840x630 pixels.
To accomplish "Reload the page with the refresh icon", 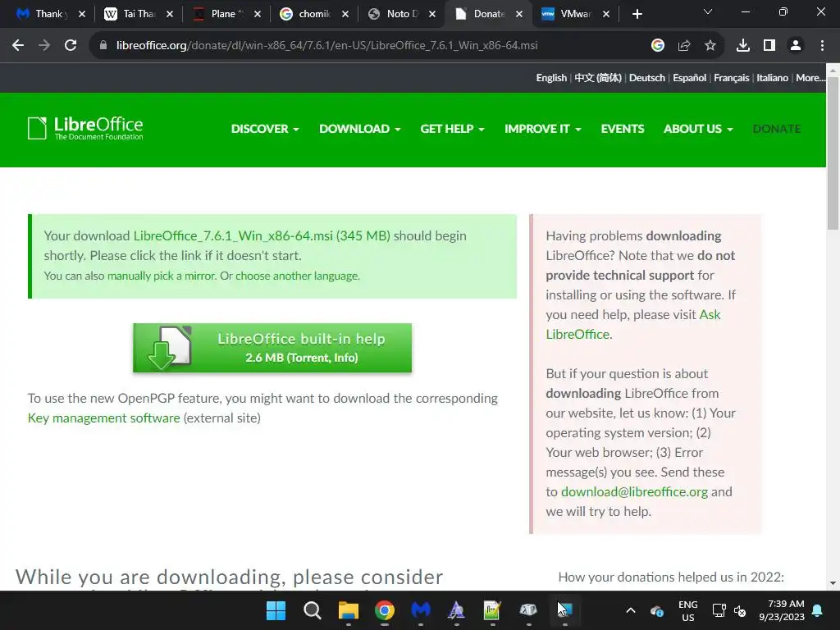I will click(x=71, y=46).
